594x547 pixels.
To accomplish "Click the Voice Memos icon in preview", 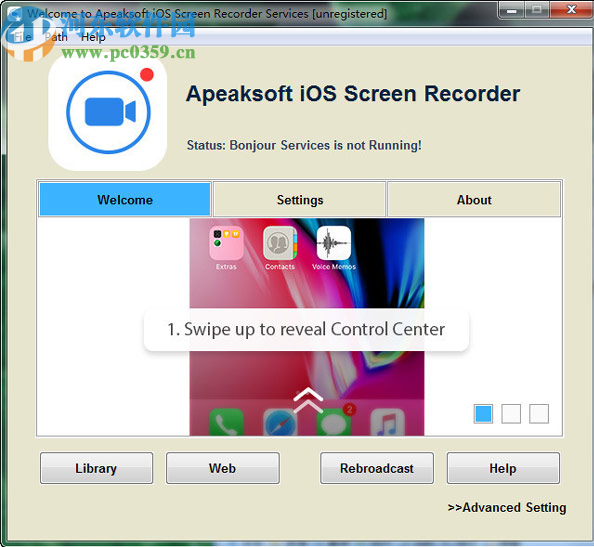I will coord(334,243).
